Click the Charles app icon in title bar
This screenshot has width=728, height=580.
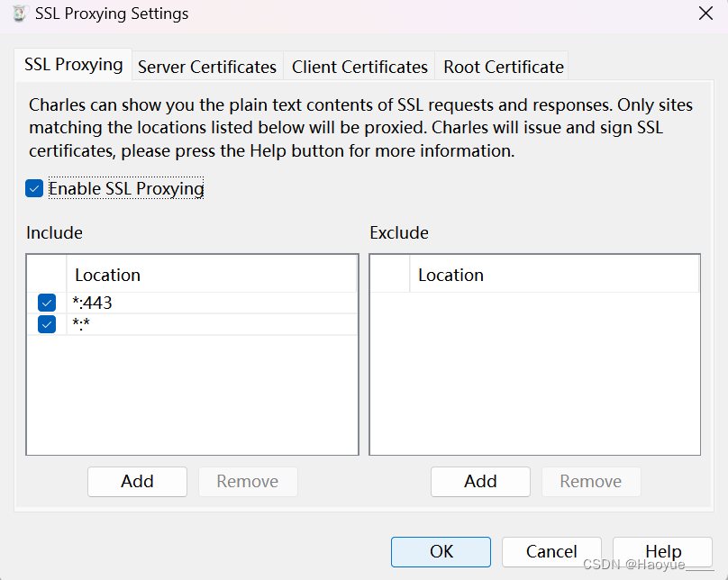(20, 14)
